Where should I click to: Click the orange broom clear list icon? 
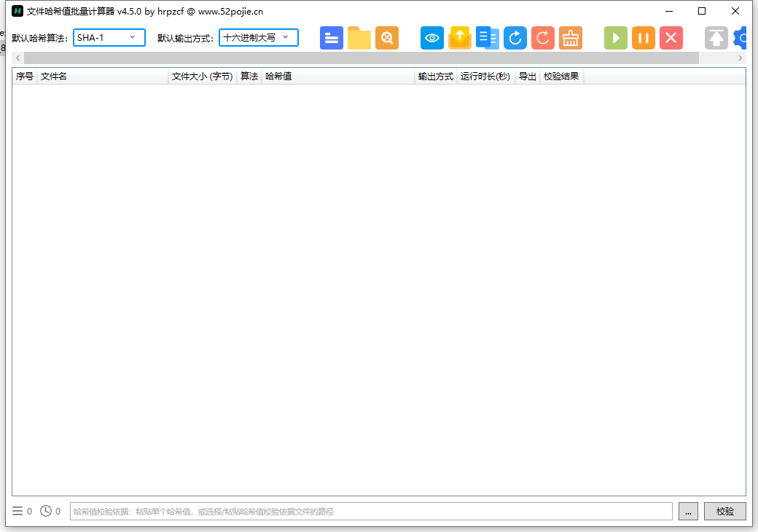[571, 38]
